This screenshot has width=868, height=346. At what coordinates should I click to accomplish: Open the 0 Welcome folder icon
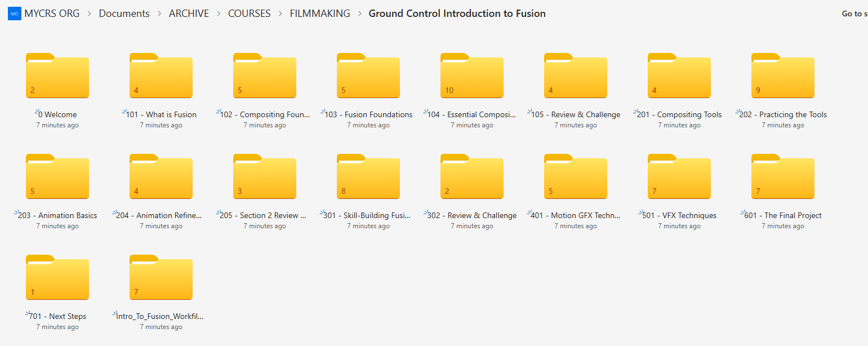(57, 76)
